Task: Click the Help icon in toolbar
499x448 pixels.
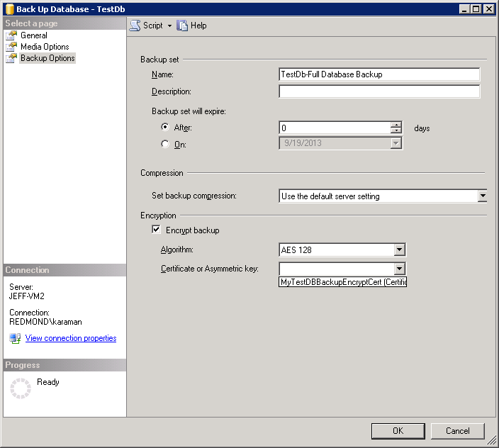Action: pyautogui.click(x=183, y=26)
